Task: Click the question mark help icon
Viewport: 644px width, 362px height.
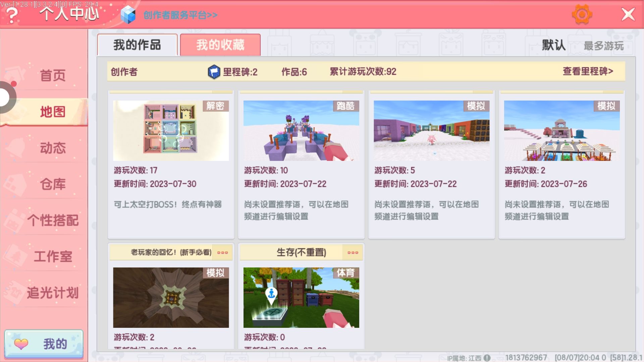Action: click(12, 15)
